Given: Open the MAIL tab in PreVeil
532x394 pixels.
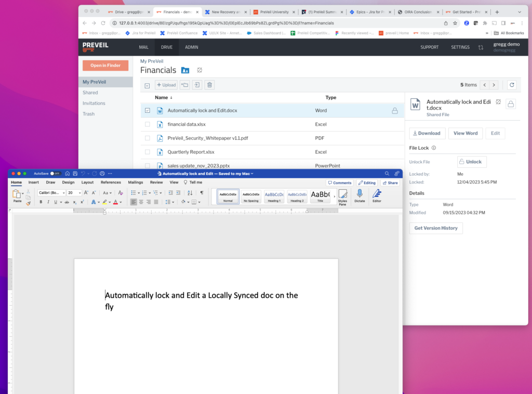Looking at the screenshot, I should [x=143, y=47].
